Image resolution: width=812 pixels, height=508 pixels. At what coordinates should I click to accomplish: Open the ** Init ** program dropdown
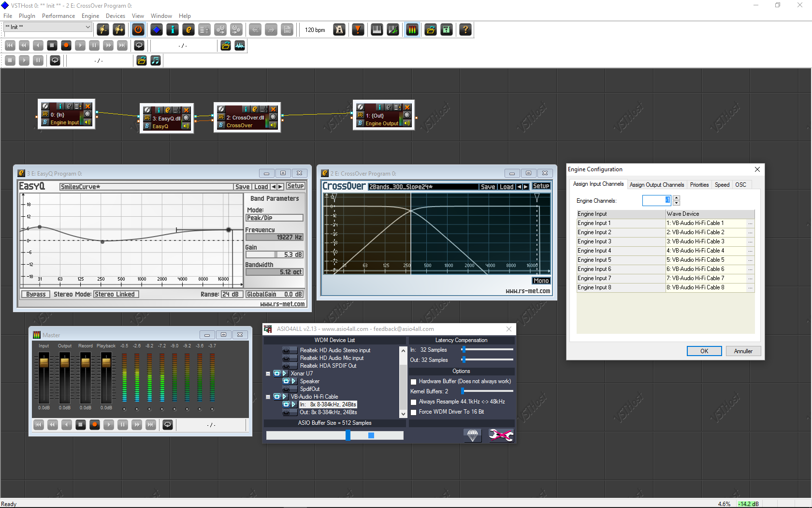tap(47, 27)
